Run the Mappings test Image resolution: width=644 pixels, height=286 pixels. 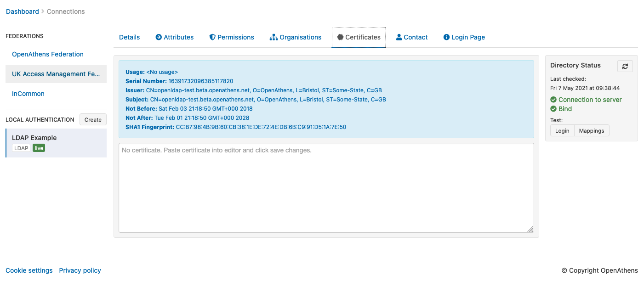(591, 130)
